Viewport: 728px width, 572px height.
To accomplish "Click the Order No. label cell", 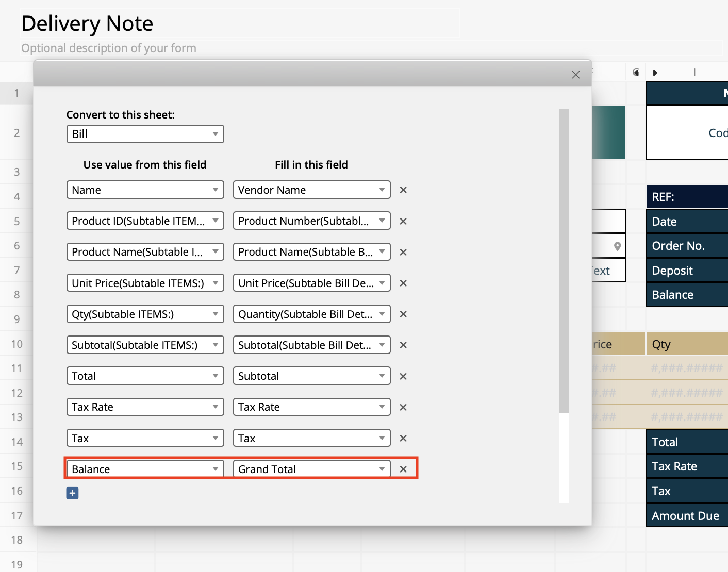I will (x=686, y=246).
